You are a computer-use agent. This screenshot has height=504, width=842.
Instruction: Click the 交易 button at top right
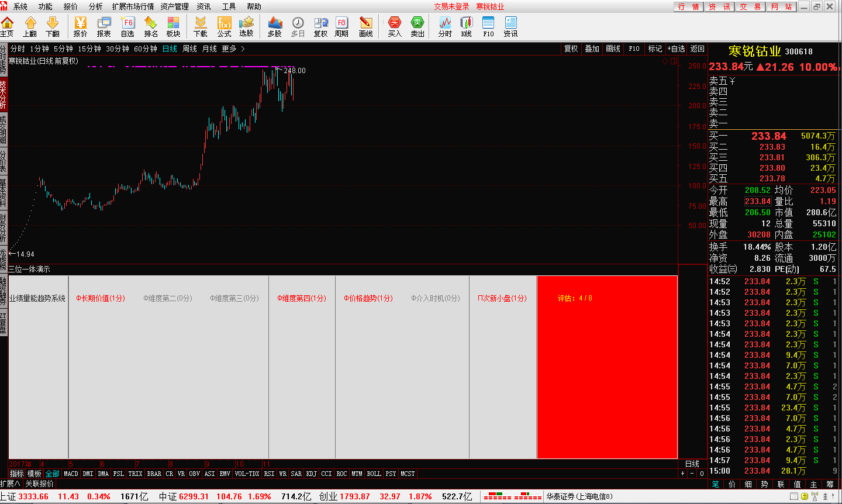(x=751, y=6)
